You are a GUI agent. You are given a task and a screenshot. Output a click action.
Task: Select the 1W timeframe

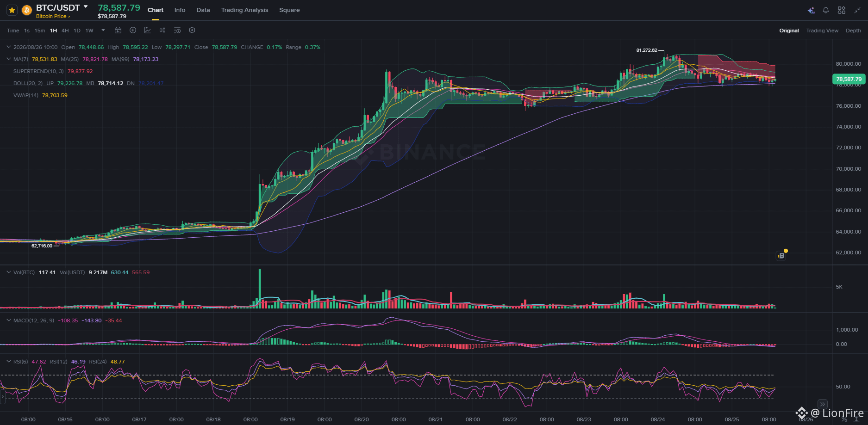tap(89, 31)
